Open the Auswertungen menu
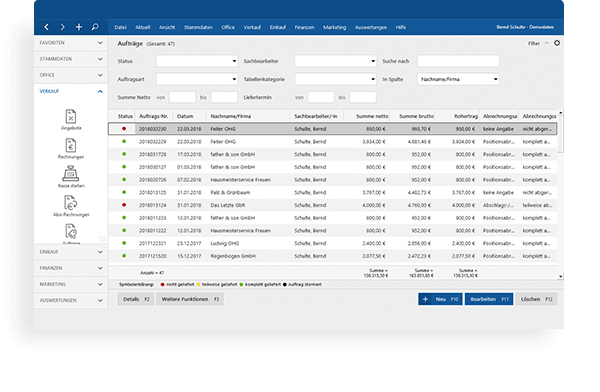 coord(370,27)
